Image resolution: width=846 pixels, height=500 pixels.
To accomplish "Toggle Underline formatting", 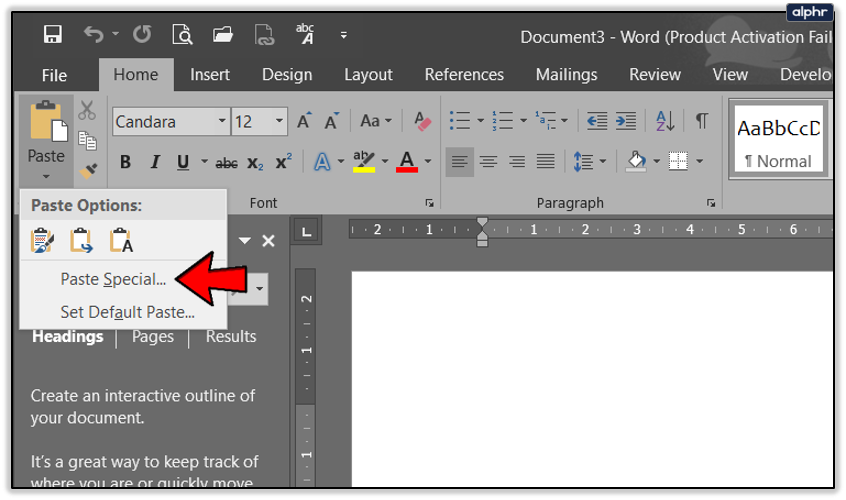I will (183, 162).
